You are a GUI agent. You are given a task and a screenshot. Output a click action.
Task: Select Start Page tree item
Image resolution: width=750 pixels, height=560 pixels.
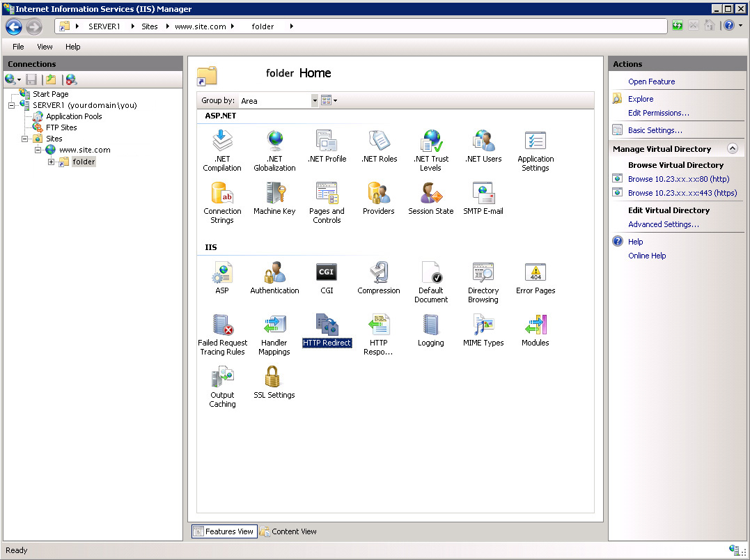click(x=50, y=94)
